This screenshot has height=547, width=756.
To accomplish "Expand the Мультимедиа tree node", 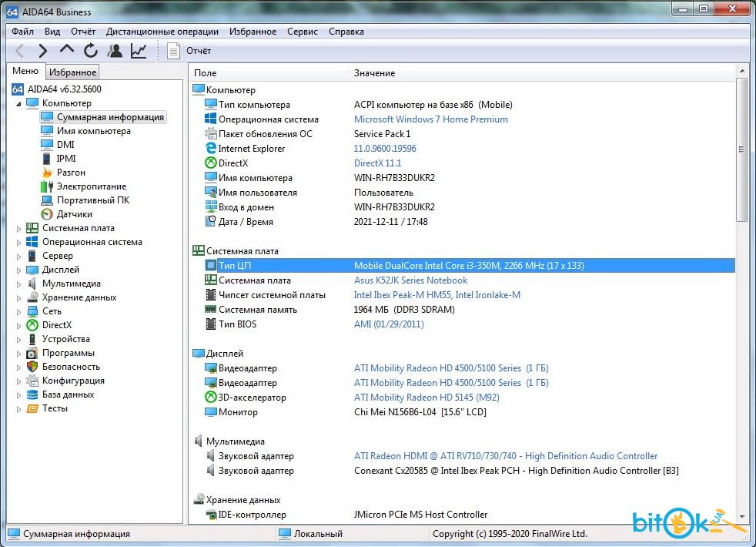I will pyautogui.click(x=18, y=284).
